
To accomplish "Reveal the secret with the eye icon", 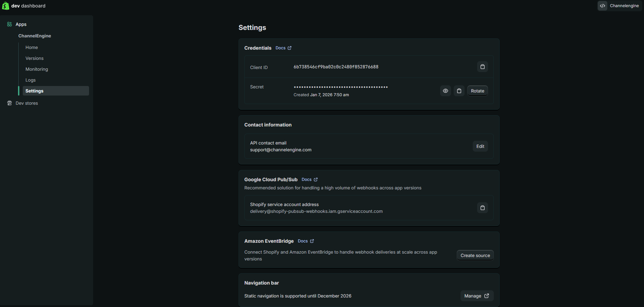I will tap(445, 91).
